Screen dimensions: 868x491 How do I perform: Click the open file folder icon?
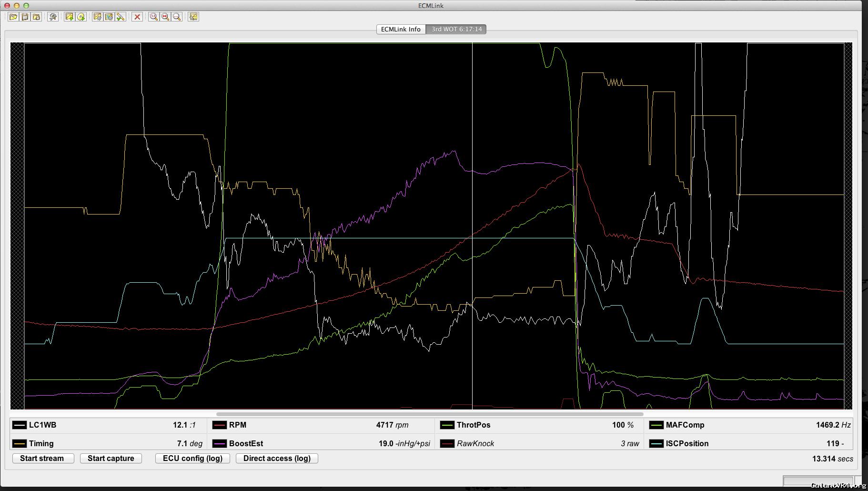tap(13, 17)
